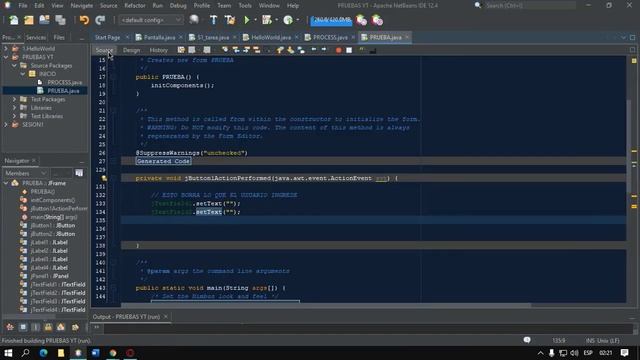
Task: Click the Search (Ctrl+I) field
Action: coord(530,6)
